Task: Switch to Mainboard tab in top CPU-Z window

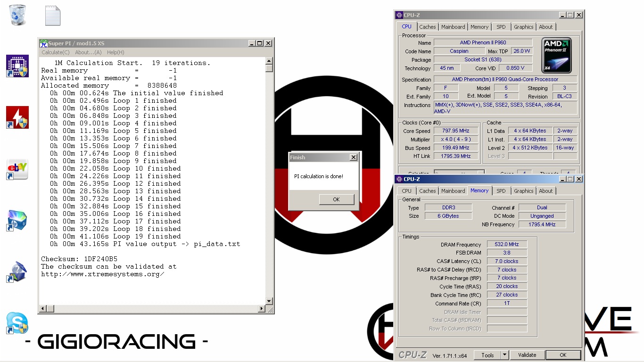Action: pyautogui.click(x=453, y=27)
